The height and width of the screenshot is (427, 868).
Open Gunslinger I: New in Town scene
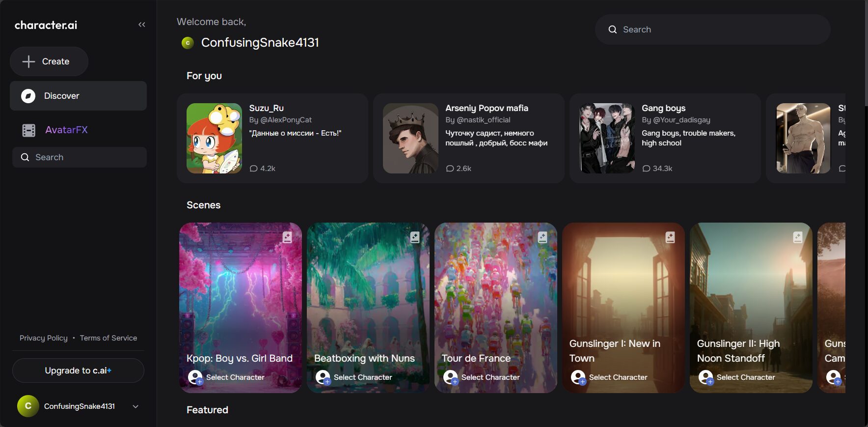[624, 308]
